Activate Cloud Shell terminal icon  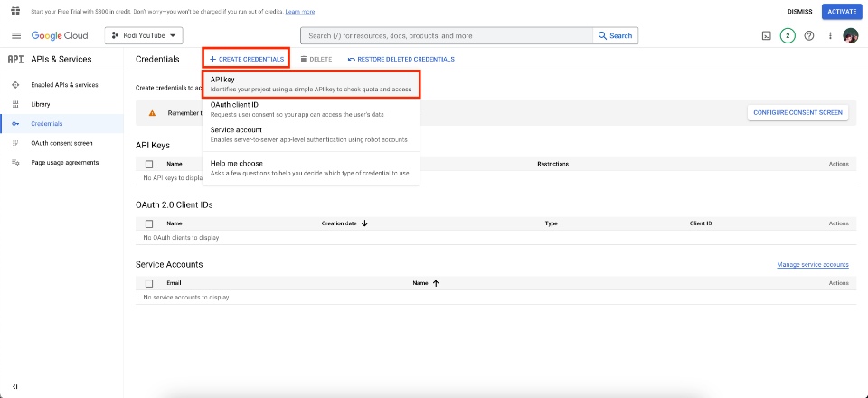pos(766,35)
